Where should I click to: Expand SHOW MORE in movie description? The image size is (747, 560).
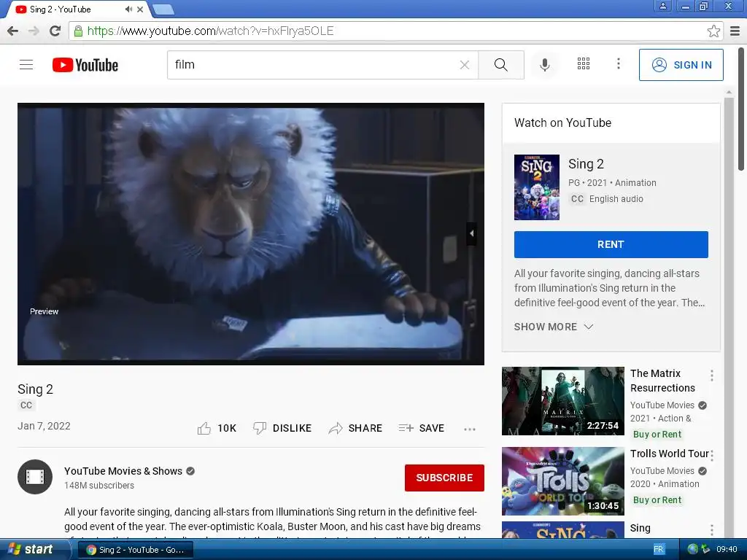553,327
